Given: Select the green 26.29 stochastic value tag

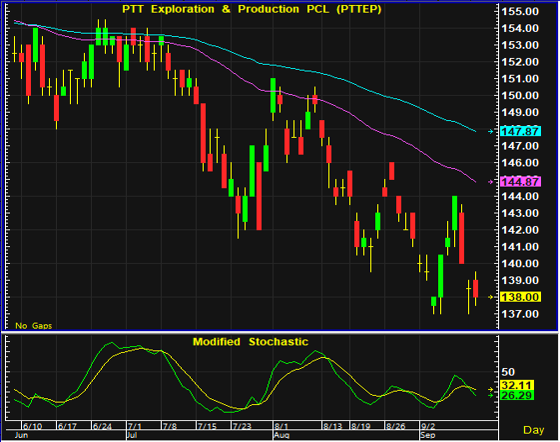Looking at the screenshot, I should [516, 395].
